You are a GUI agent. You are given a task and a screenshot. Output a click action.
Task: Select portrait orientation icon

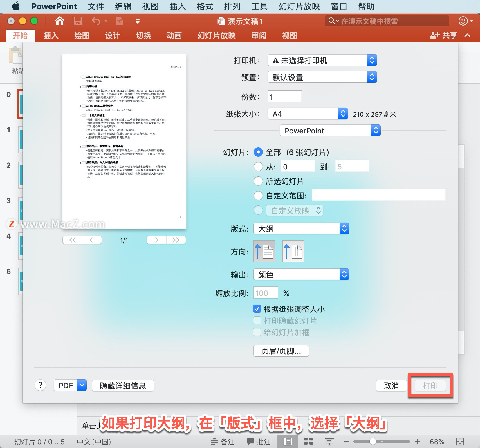[264, 251]
